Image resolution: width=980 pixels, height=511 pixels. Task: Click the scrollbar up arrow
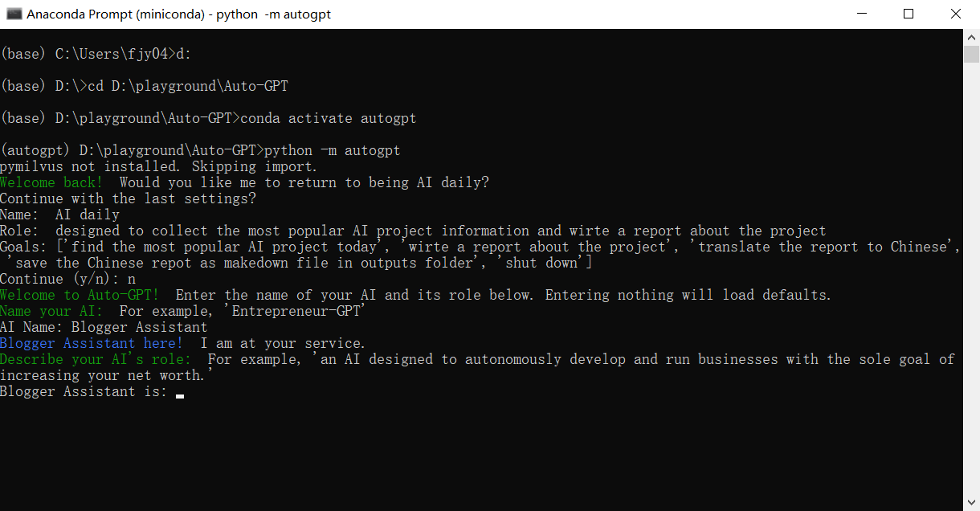971,37
